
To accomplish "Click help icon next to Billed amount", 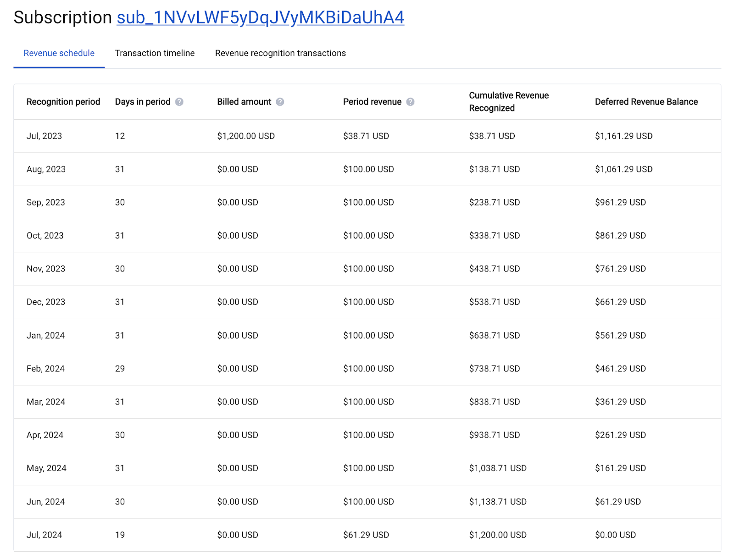I will coord(280,102).
